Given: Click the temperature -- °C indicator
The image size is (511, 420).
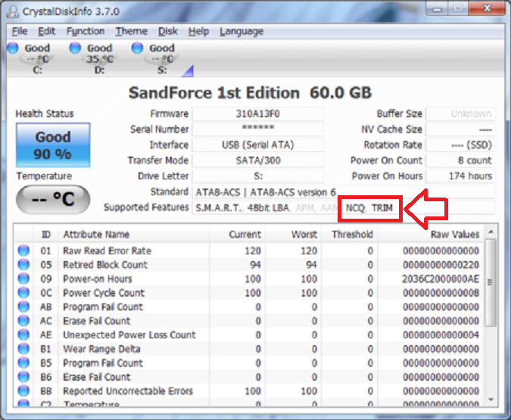Looking at the screenshot, I should click(x=53, y=199).
